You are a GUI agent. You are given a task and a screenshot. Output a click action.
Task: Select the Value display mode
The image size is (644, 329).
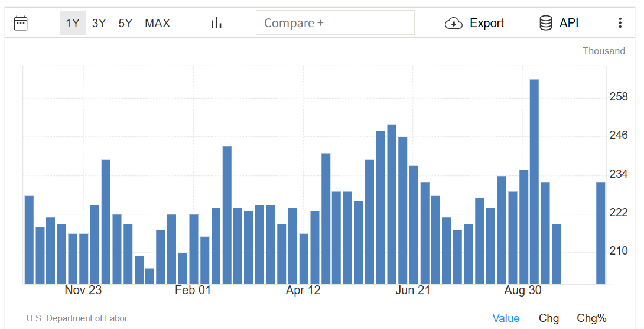click(506, 318)
